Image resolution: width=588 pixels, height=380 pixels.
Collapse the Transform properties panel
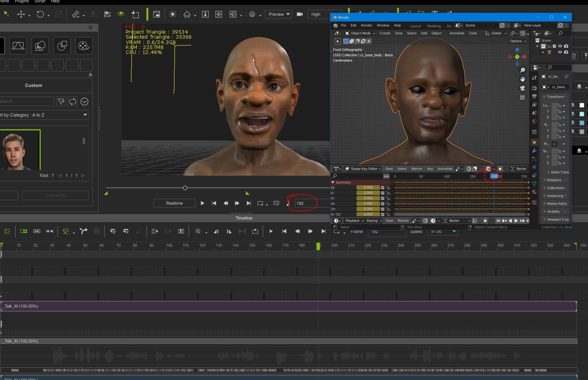coord(555,96)
